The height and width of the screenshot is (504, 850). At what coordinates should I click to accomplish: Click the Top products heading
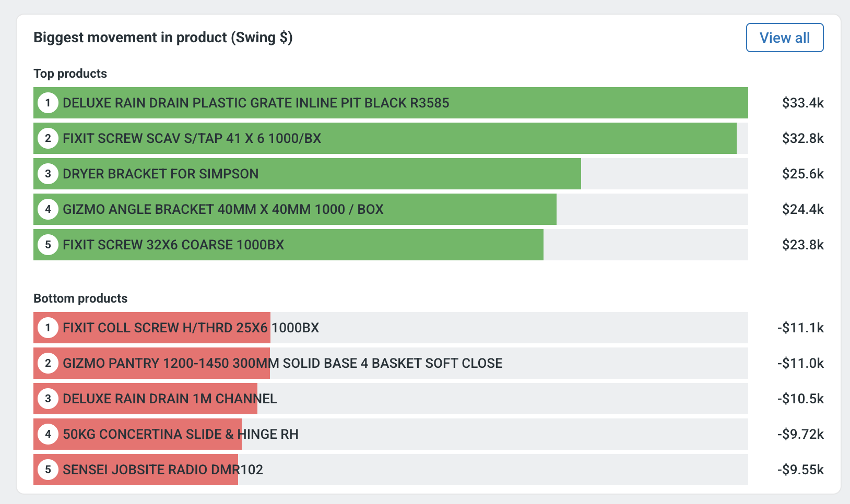click(70, 74)
